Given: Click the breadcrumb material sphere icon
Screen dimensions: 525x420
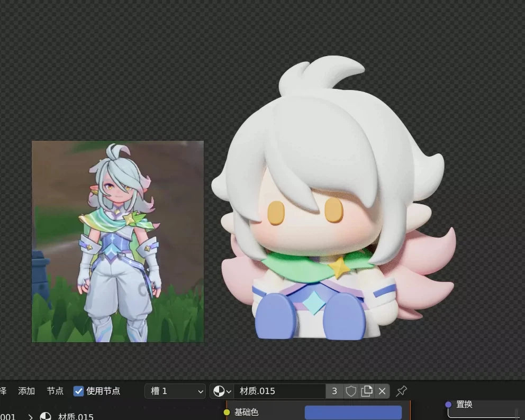Looking at the screenshot, I should 46,417.
